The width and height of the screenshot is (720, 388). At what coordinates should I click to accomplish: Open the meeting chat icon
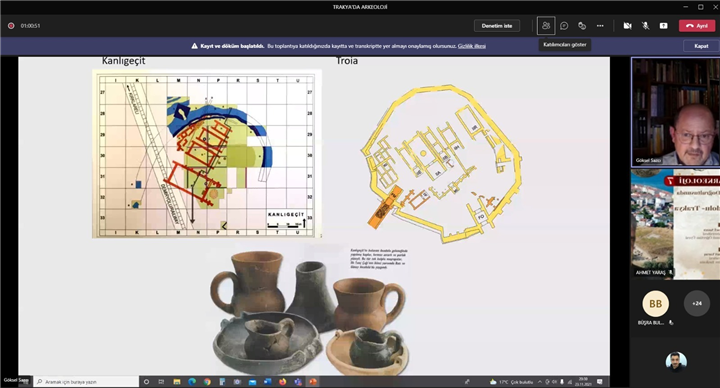564,26
